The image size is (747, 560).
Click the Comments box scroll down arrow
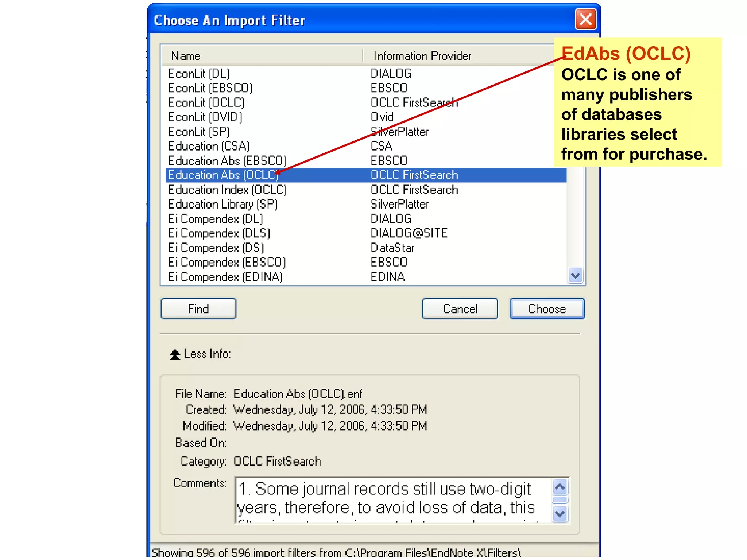pyautogui.click(x=560, y=514)
